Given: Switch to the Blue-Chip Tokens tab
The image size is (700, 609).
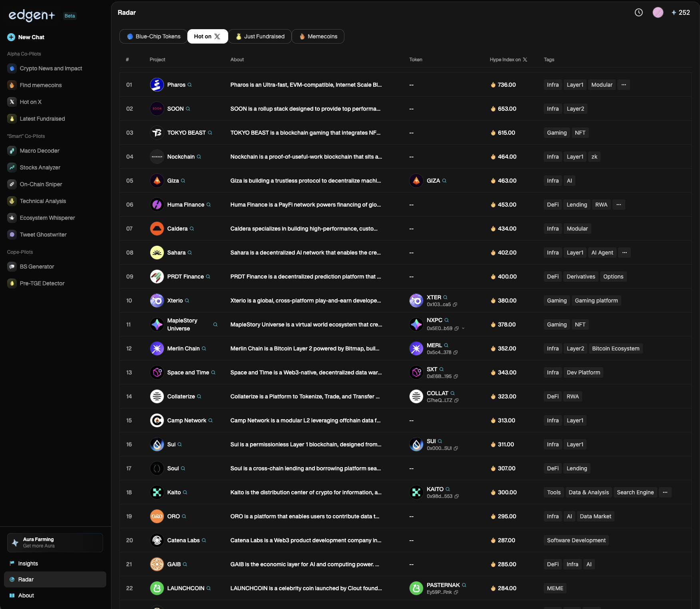Looking at the screenshot, I should [153, 36].
